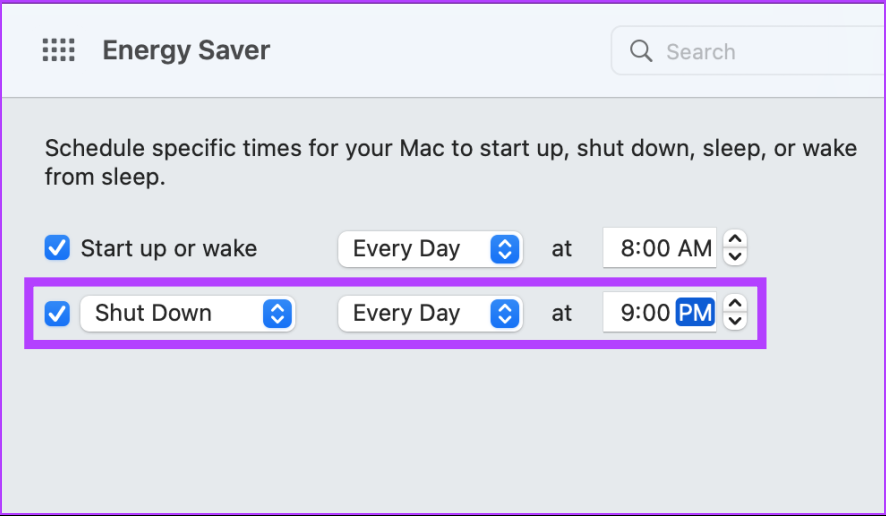Click the blue arrows on Shut Down popup

[x=277, y=313]
